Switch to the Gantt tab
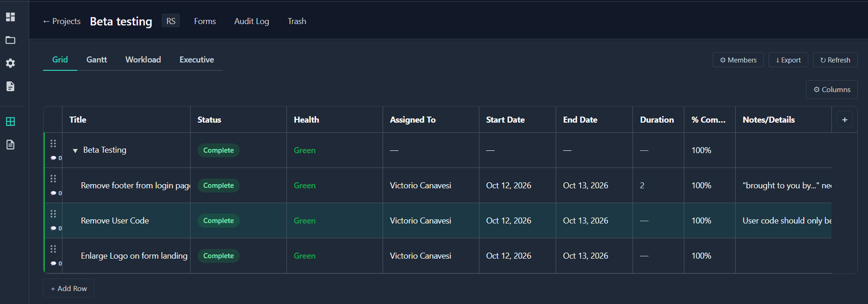Screen dimensions: 868x304 (x=97, y=60)
